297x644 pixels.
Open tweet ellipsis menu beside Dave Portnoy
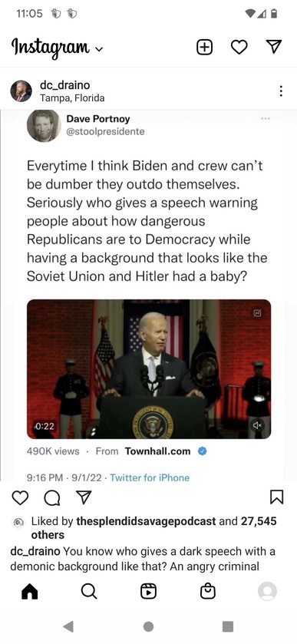266,119
